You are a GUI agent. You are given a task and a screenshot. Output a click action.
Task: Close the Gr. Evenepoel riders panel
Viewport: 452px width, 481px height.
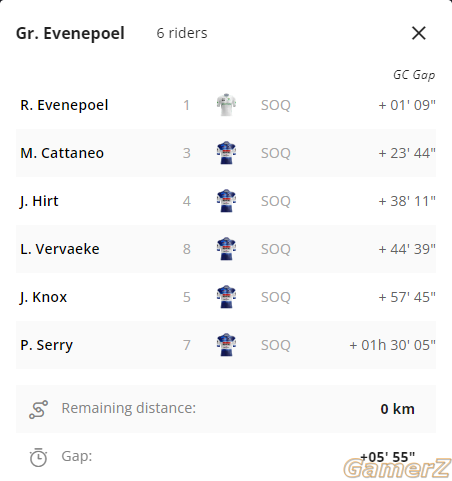pyautogui.click(x=419, y=33)
